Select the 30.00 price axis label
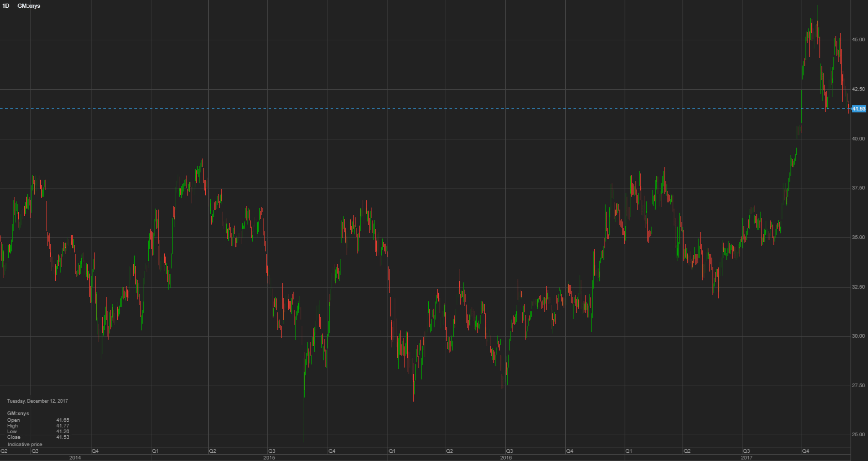The height and width of the screenshot is (461, 868). click(858, 336)
